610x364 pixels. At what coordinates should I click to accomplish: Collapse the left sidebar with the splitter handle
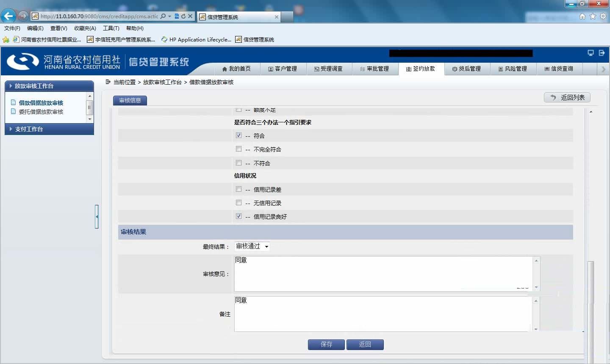coord(97,216)
